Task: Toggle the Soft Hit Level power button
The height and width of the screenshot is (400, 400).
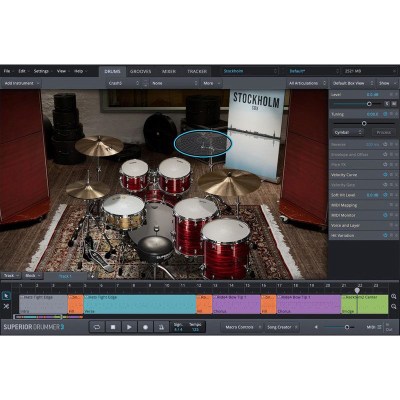Action: coord(385,195)
